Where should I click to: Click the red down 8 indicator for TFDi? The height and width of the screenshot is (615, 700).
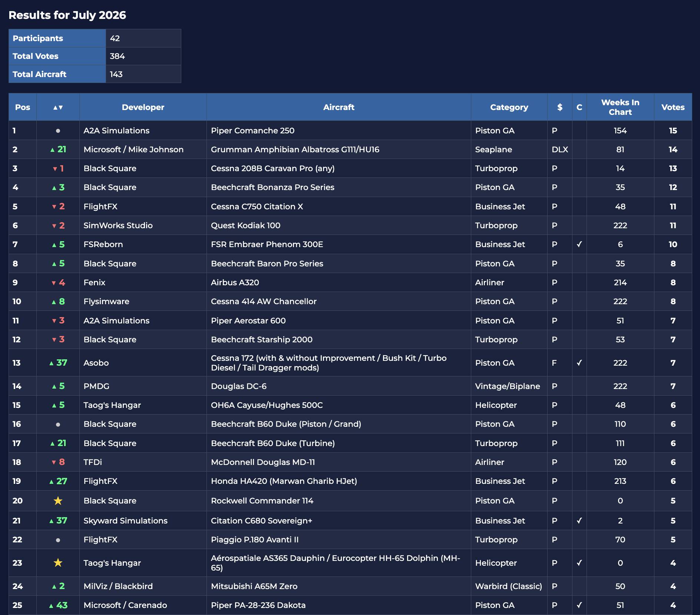tap(58, 462)
